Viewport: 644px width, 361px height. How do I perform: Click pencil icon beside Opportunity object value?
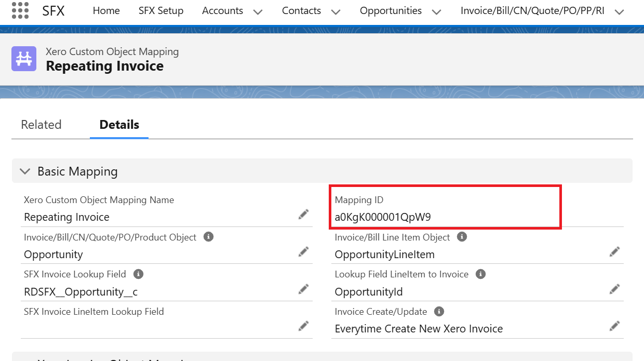point(304,252)
